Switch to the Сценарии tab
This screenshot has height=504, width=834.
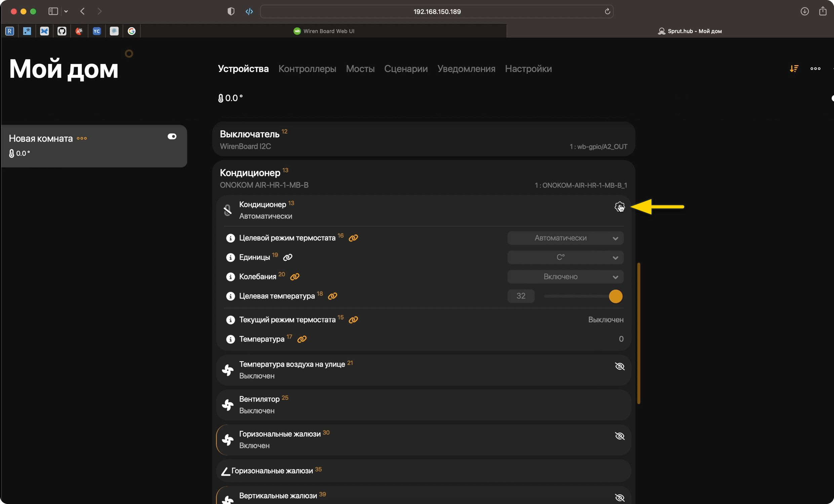coord(405,69)
